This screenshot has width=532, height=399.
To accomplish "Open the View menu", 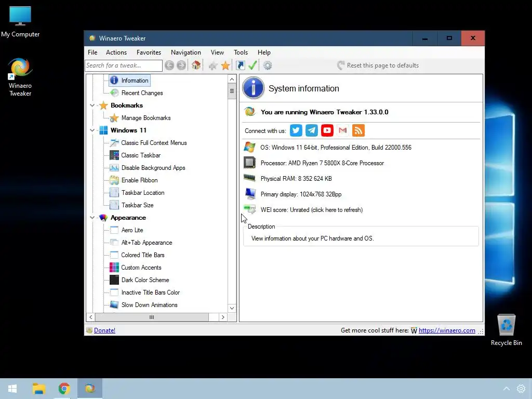I will tap(217, 52).
